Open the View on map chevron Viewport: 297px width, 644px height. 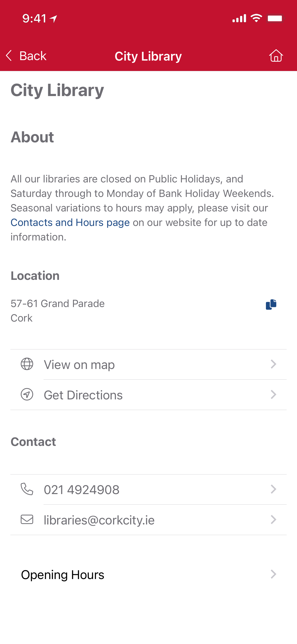click(x=274, y=364)
